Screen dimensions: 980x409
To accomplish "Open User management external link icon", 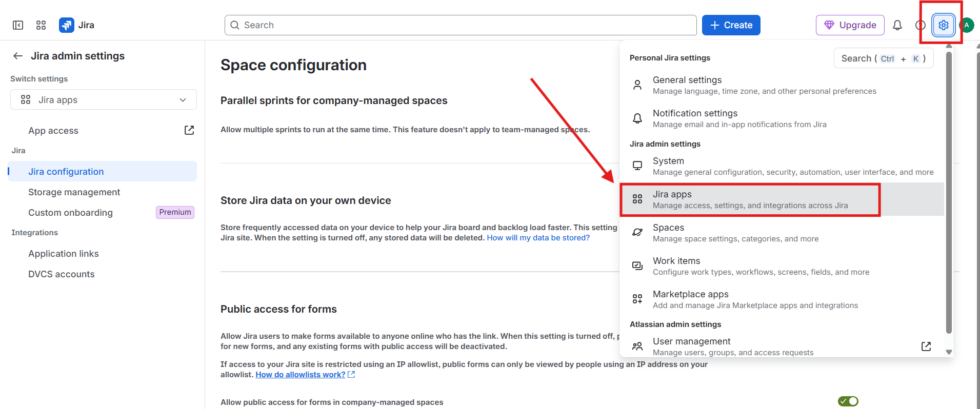I will click(926, 346).
